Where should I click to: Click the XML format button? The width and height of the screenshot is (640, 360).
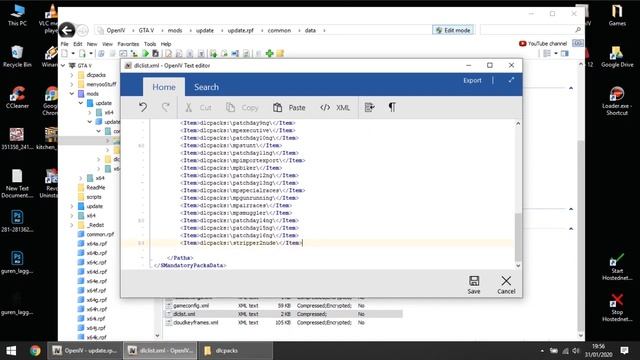coord(335,108)
